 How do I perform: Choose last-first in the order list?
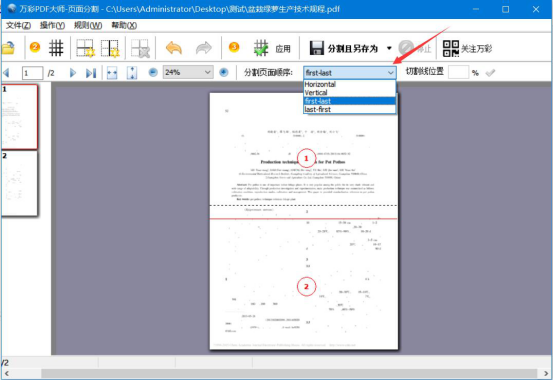pos(349,109)
